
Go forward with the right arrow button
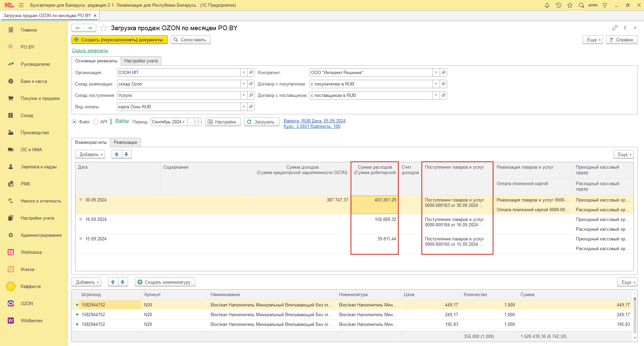coord(90,28)
